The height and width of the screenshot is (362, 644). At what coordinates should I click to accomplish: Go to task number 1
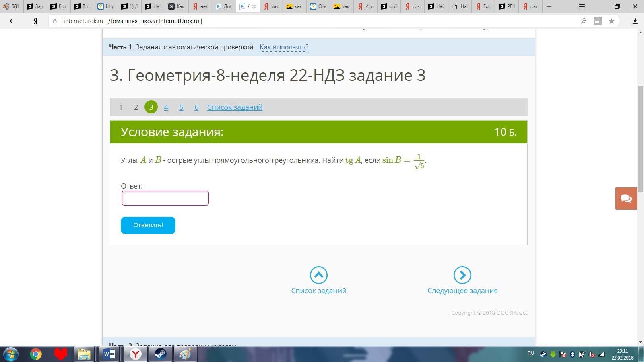120,107
